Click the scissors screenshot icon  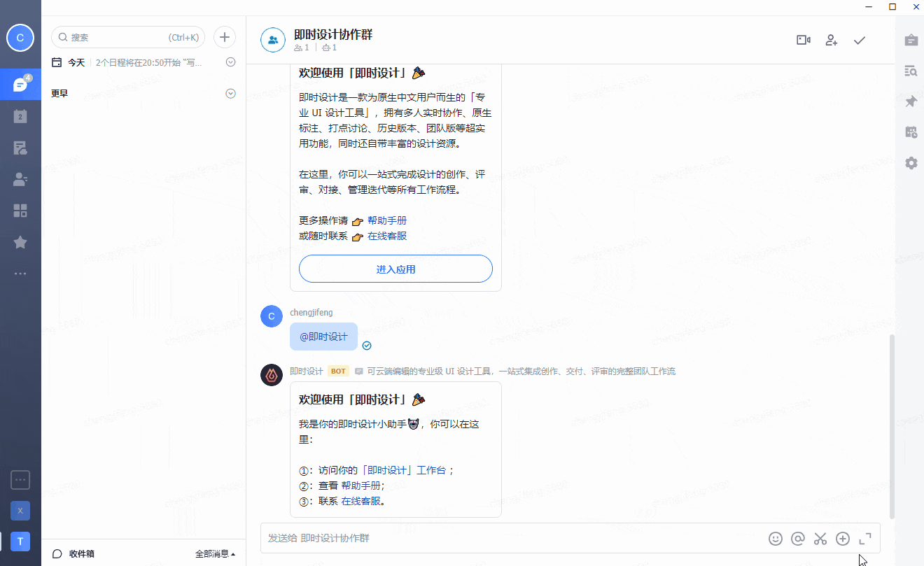(x=820, y=539)
